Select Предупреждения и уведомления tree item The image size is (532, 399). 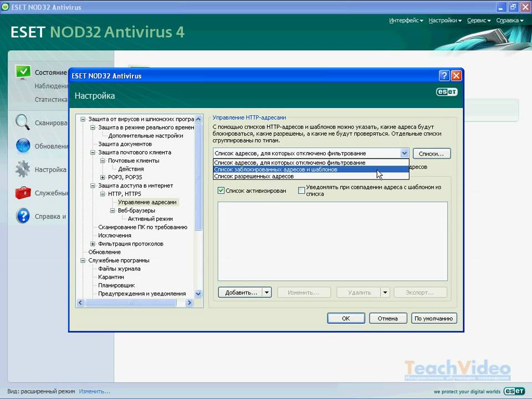point(142,294)
